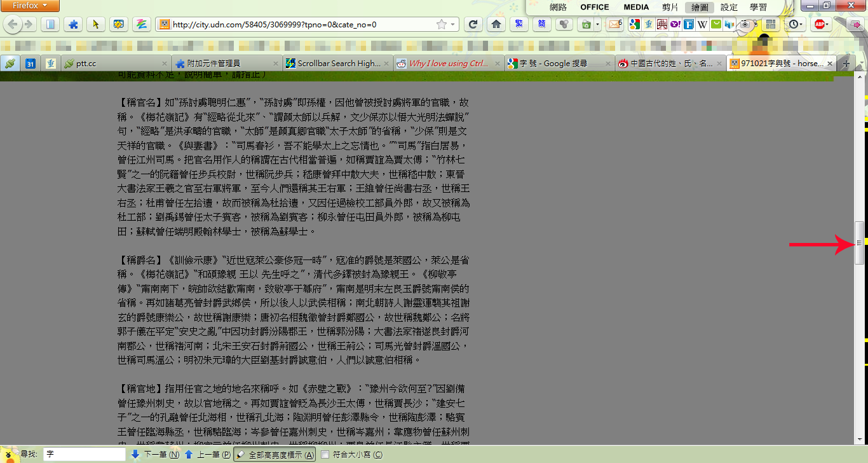Screen dimensions: 868x463
Task: Click the vertical scrollbar thumb
Action: 859,242
